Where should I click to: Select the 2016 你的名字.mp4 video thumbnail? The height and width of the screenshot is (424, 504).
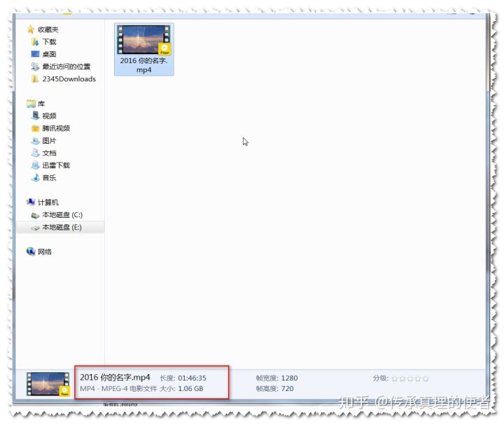point(143,39)
